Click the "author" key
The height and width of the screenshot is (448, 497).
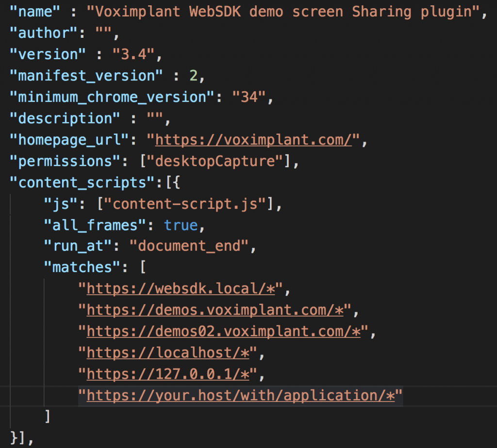click(x=43, y=33)
